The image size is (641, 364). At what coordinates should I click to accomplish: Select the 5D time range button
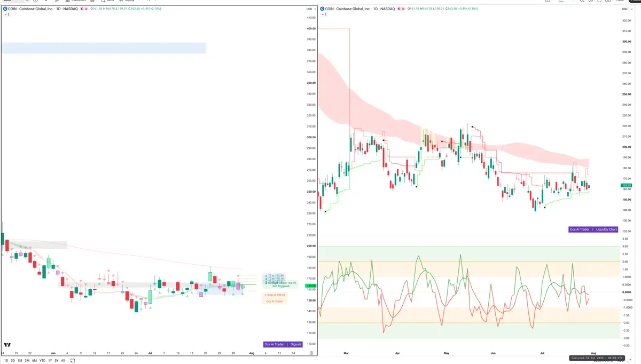coord(13,361)
